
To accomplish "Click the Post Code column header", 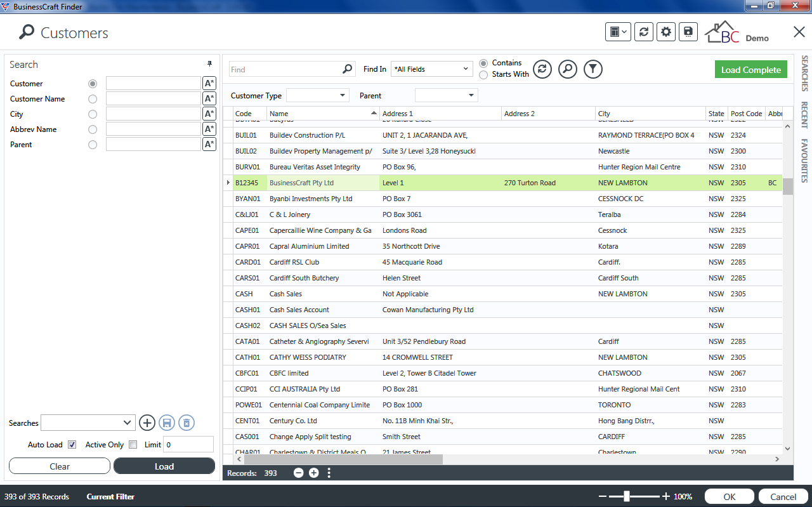I will point(746,114).
